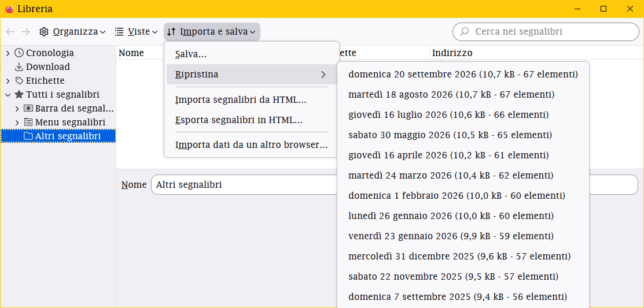Screen dimensions: 644x308
Task: Close the Libreria window
Action: (630, 9)
